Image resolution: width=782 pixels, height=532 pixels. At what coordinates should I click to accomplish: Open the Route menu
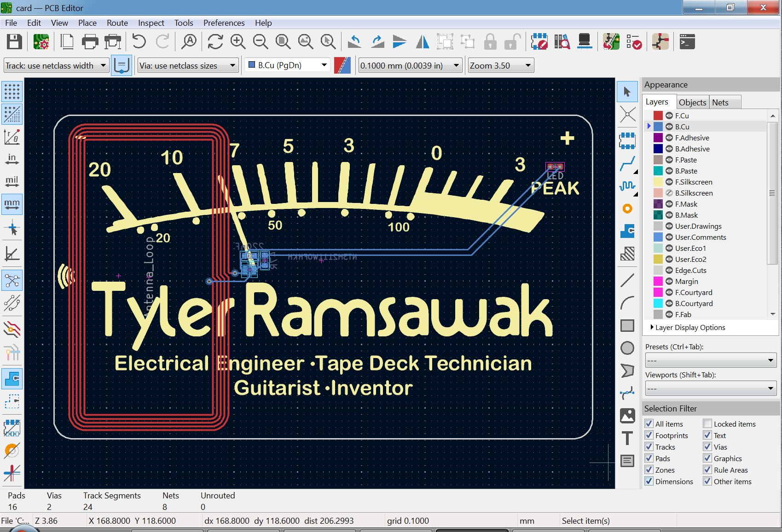(x=117, y=23)
